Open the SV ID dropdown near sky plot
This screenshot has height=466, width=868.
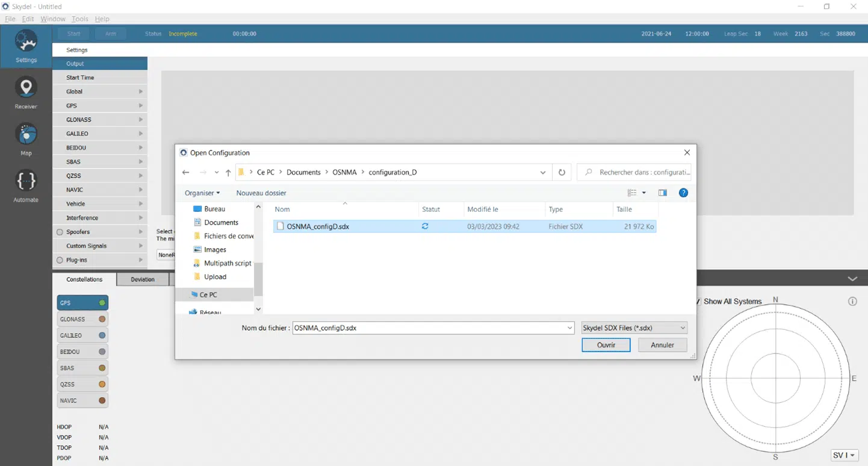click(x=844, y=455)
